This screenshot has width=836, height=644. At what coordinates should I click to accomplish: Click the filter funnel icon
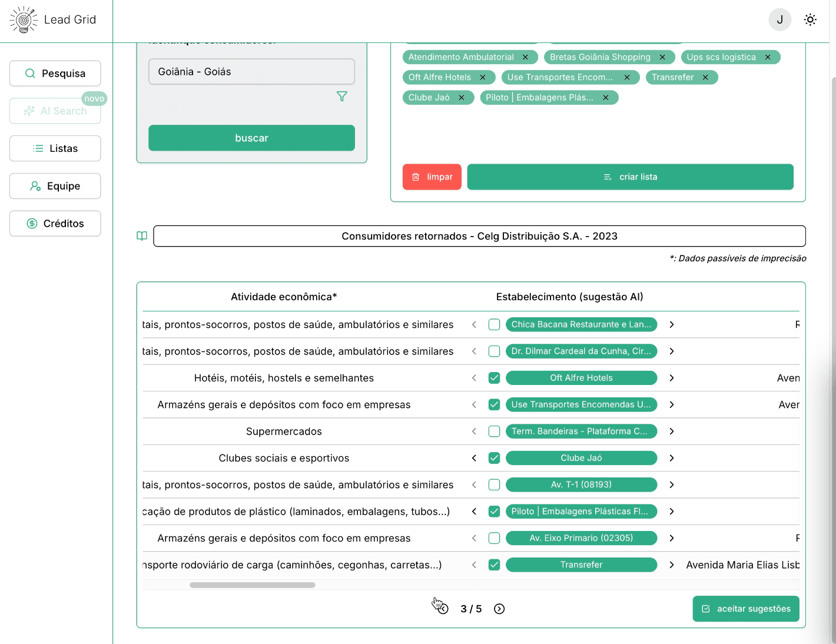[341, 97]
